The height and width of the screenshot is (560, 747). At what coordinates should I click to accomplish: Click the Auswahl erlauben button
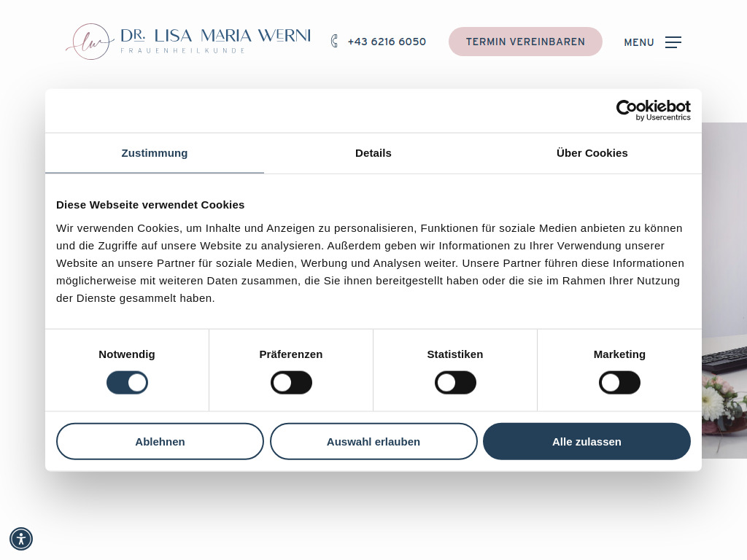click(373, 441)
